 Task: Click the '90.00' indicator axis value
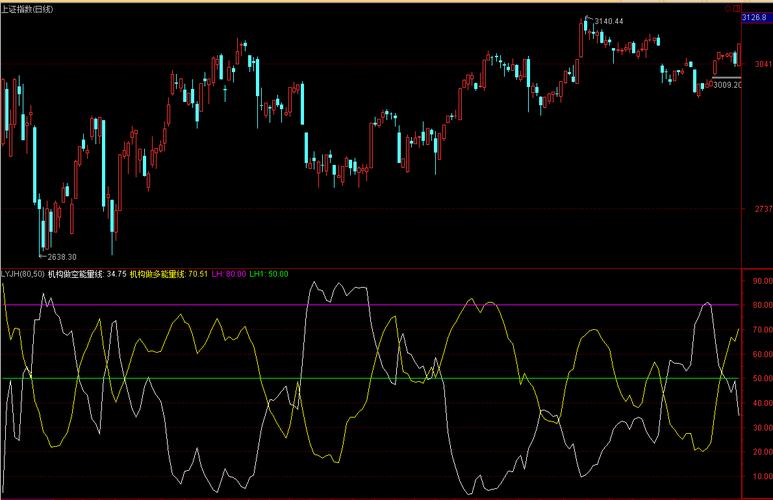pyautogui.click(x=762, y=281)
